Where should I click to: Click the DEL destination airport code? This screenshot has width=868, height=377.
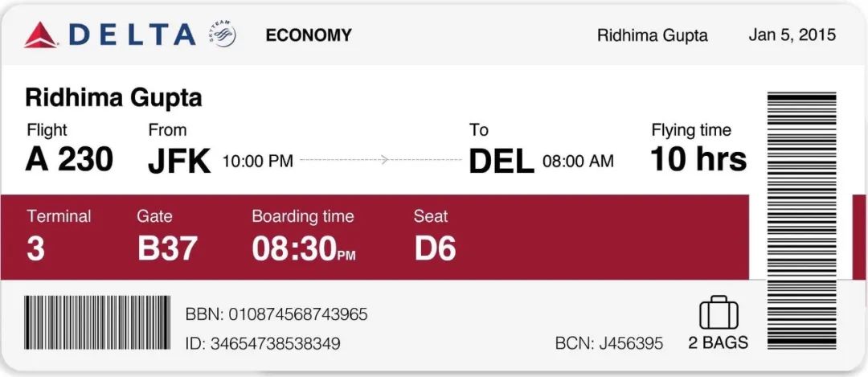tap(502, 161)
